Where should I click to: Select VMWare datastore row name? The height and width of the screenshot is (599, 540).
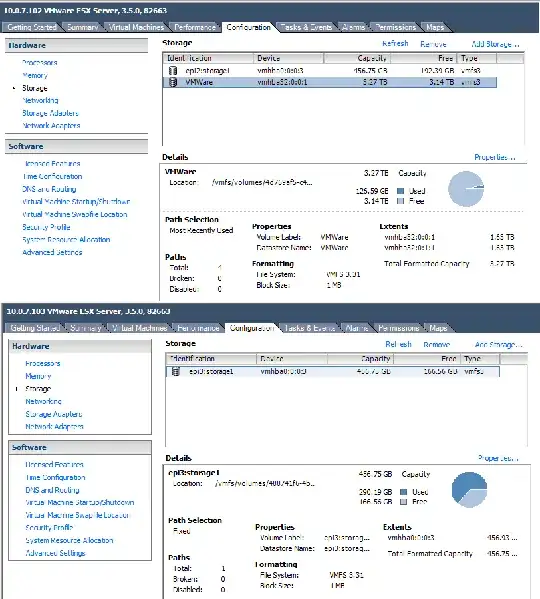coord(199,82)
